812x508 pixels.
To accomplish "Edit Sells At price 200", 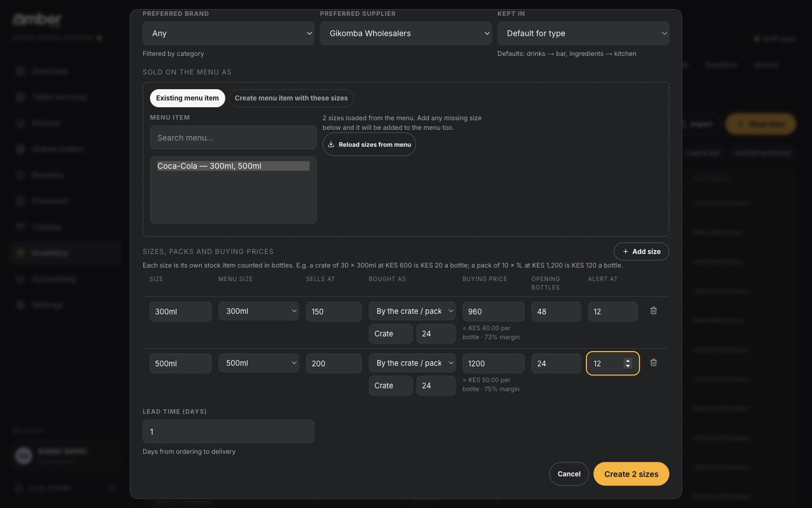I will (x=334, y=364).
